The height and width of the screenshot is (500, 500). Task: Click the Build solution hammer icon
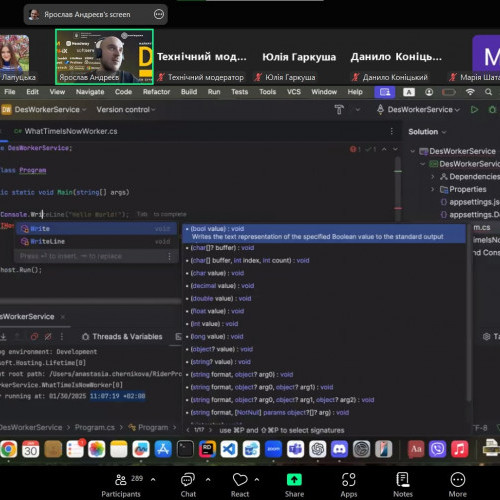tap(339, 109)
